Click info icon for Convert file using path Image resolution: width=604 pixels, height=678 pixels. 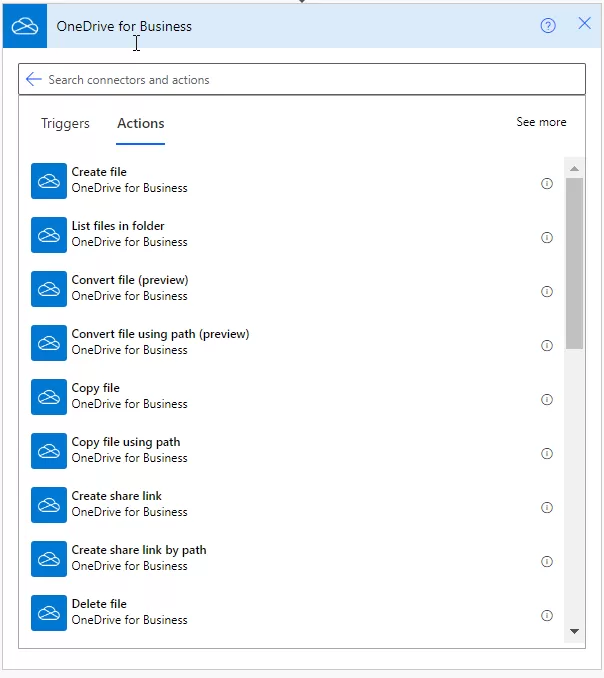pyautogui.click(x=547, y=346)
